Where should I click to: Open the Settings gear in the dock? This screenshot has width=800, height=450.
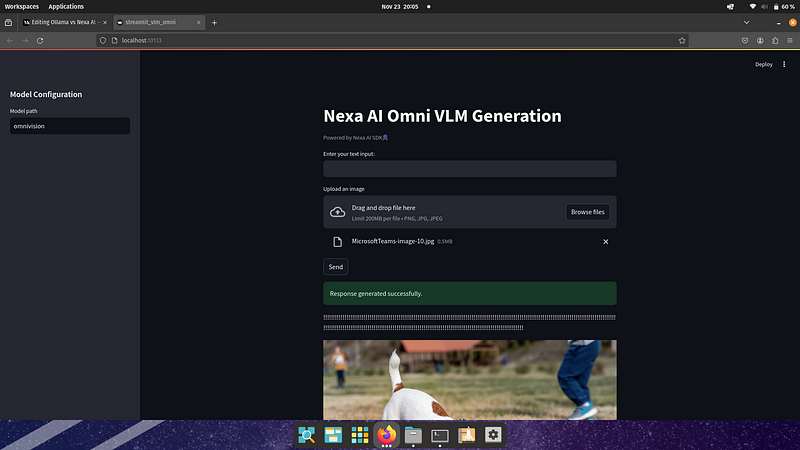click(x=493, y=435)
